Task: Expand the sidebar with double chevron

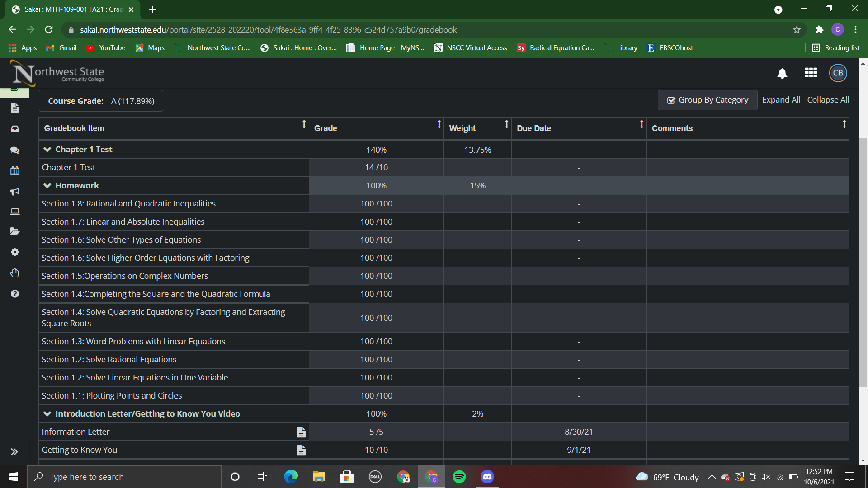Action: pyautogui.click(x=14, y=452)
